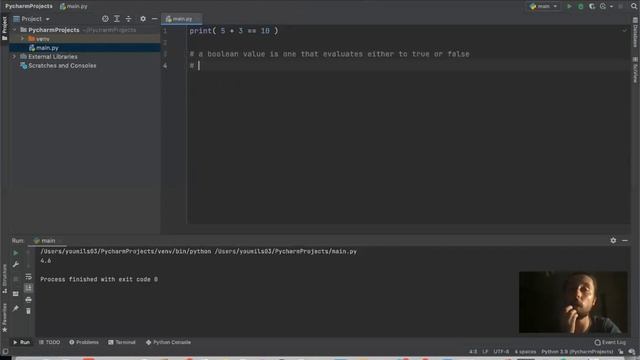Toggle the Project side tool window

4,29
